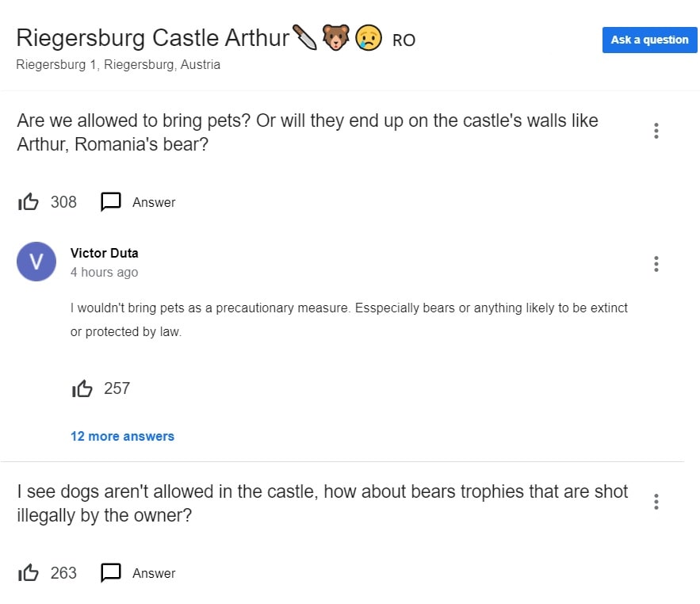Click the Riegersburg Castle Arthur title

coord(153,38)
